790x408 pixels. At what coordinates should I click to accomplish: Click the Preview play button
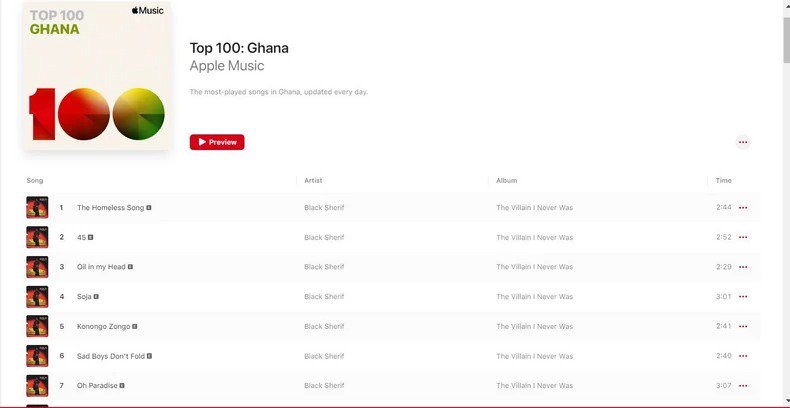pyautogui.click(x=217, y=142)
